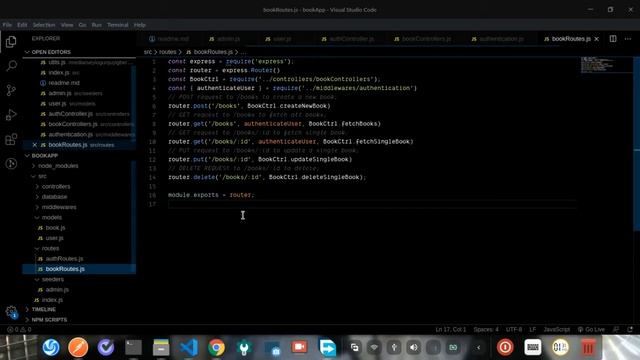Collapse the BOOKAPP folder section

pyautogui.click(x=41, y=156)
